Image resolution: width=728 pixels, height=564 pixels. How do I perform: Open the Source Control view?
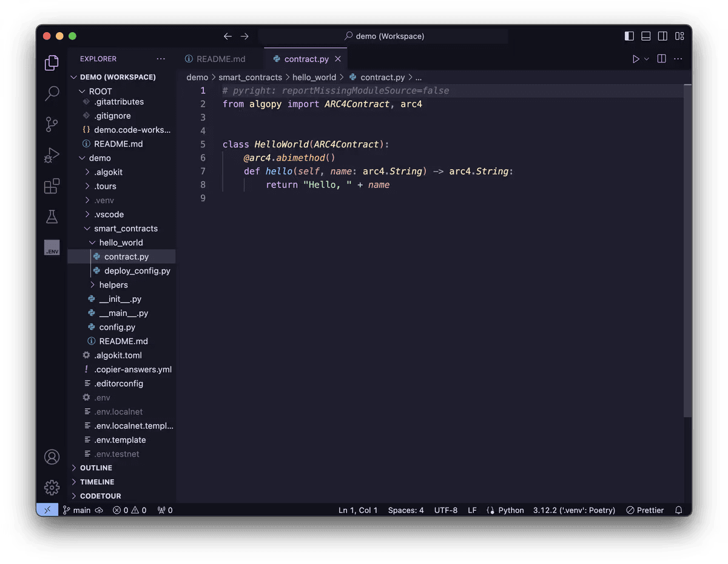52,124
